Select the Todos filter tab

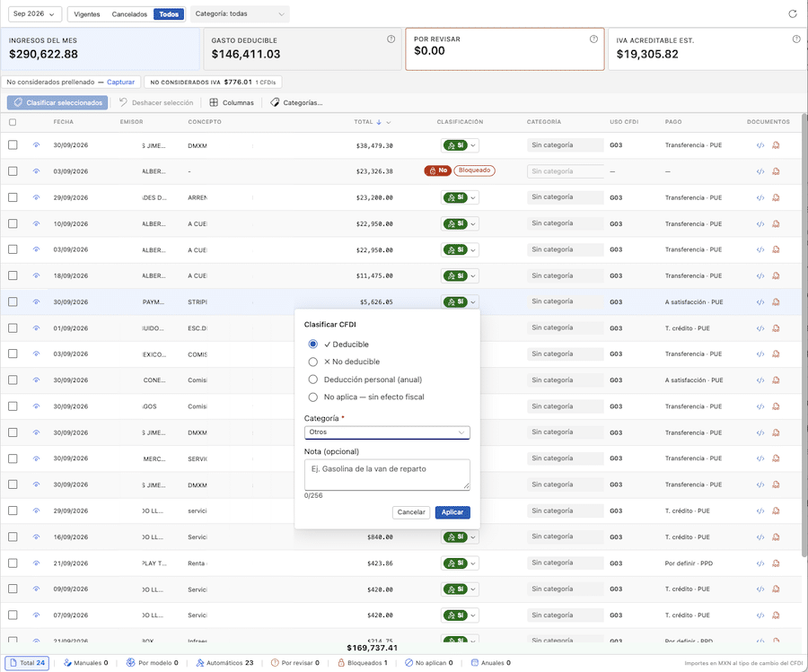point(169,14)
